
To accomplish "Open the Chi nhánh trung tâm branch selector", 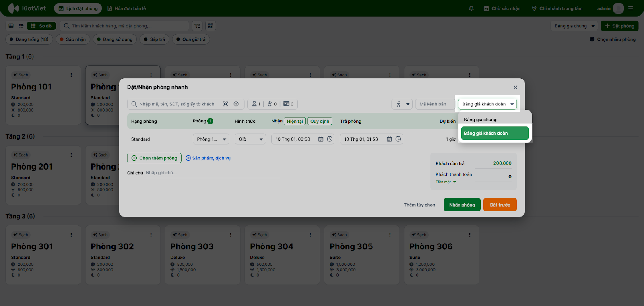I will coord(557,8).
